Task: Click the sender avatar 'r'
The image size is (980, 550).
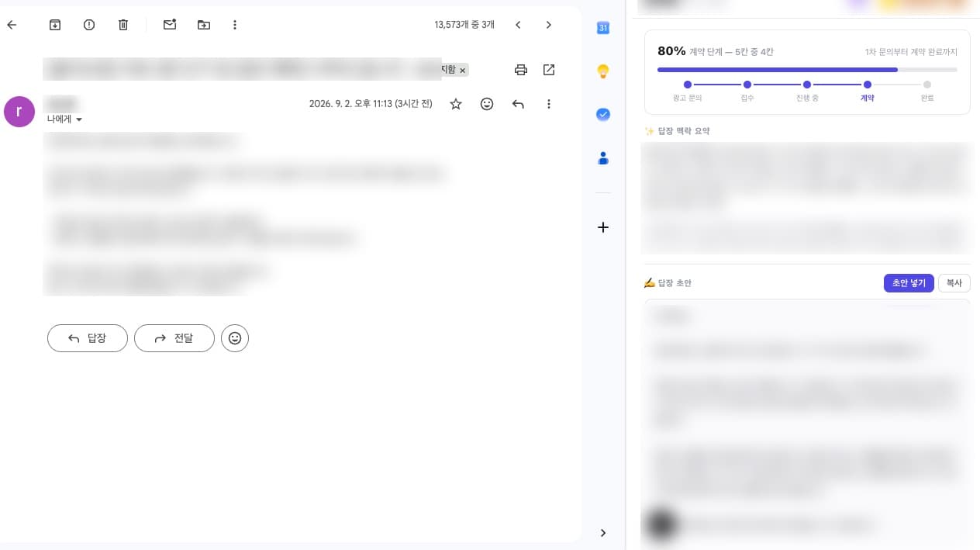Action: point(19,112)
